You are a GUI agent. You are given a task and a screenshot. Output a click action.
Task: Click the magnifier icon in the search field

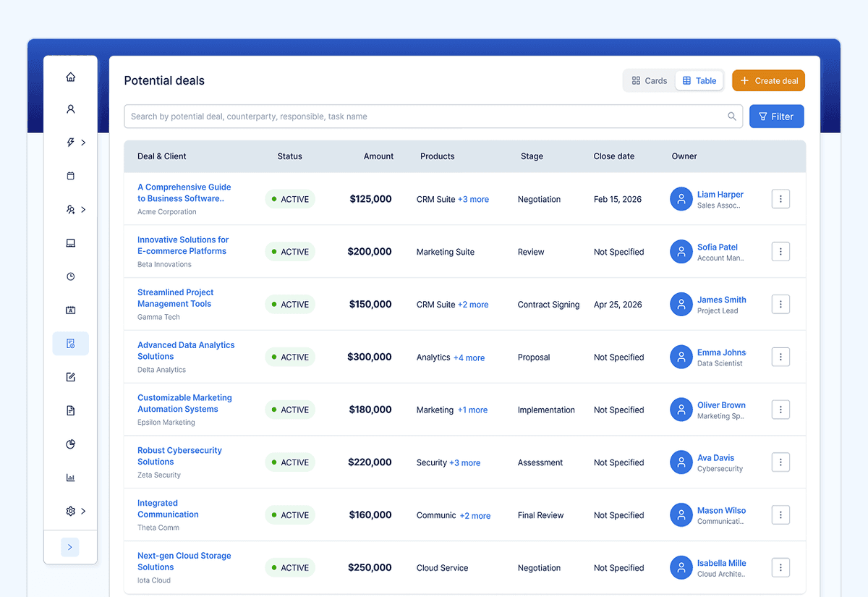point(732,117)
